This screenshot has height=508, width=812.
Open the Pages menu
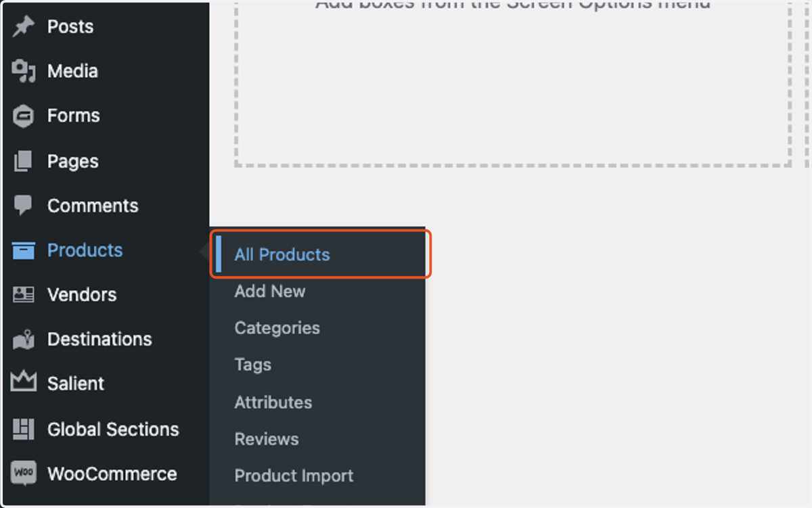[x=73, y=162]
